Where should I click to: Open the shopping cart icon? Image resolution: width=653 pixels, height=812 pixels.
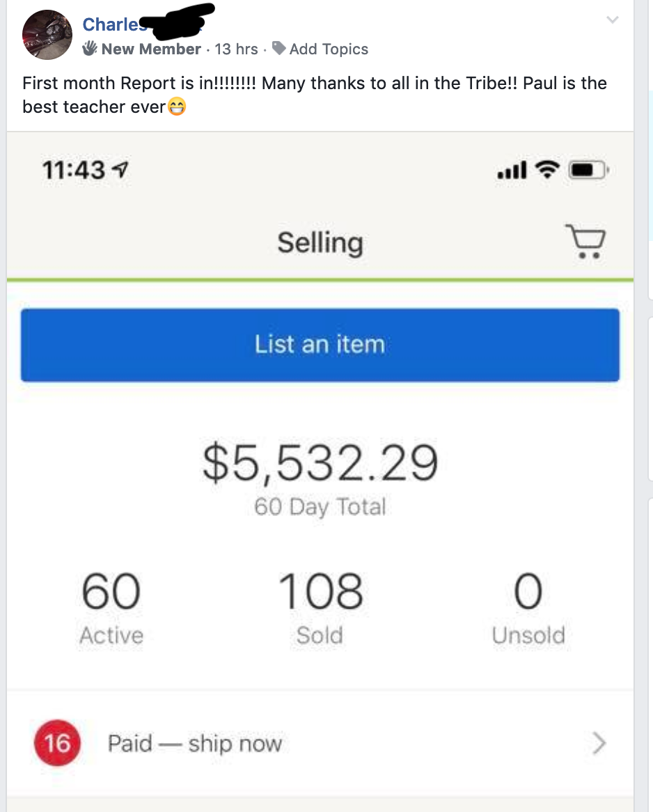[x=585, y=242]
